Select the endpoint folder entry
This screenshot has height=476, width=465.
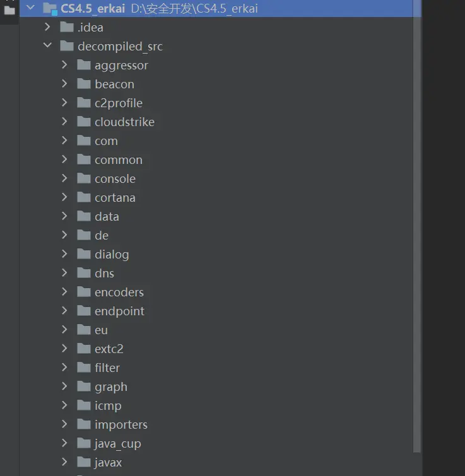(119, 311)
